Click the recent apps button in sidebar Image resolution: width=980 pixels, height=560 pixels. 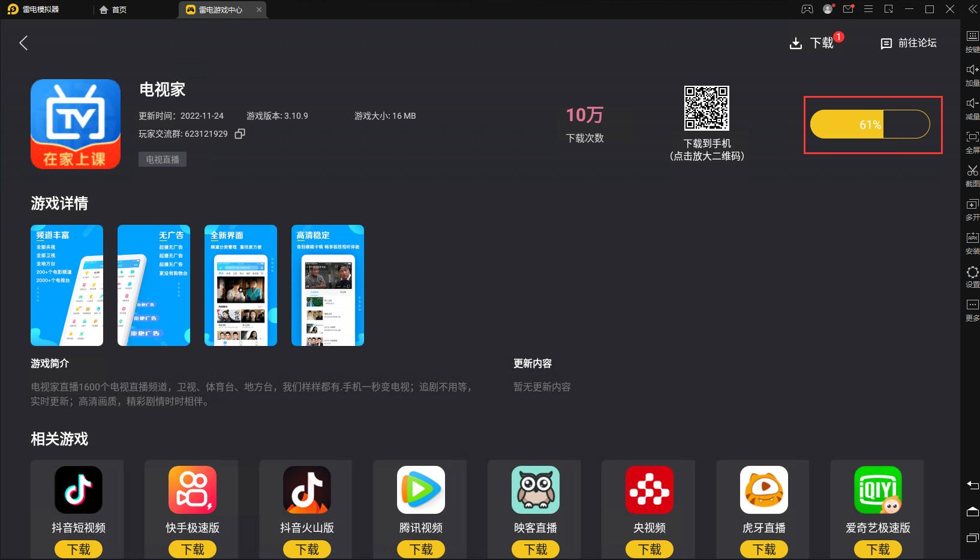click(x=972, y=538)
